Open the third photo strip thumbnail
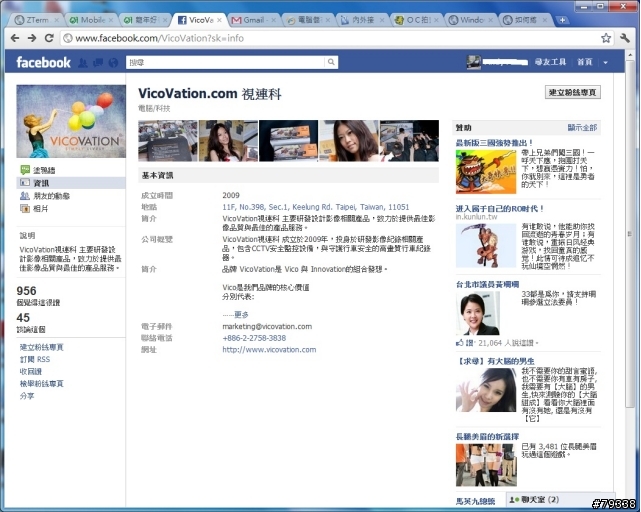The image size is (641, 512). coord(288,141)
